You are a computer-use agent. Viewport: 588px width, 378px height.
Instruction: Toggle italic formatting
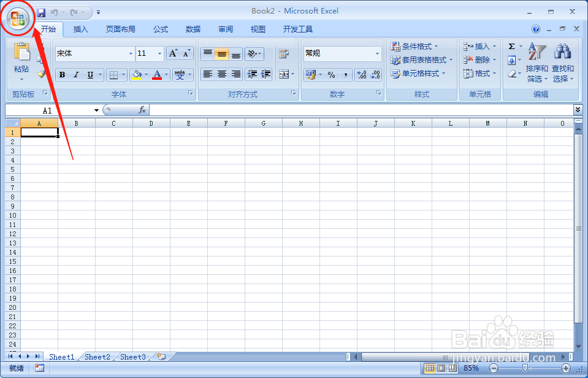[76, 75]
